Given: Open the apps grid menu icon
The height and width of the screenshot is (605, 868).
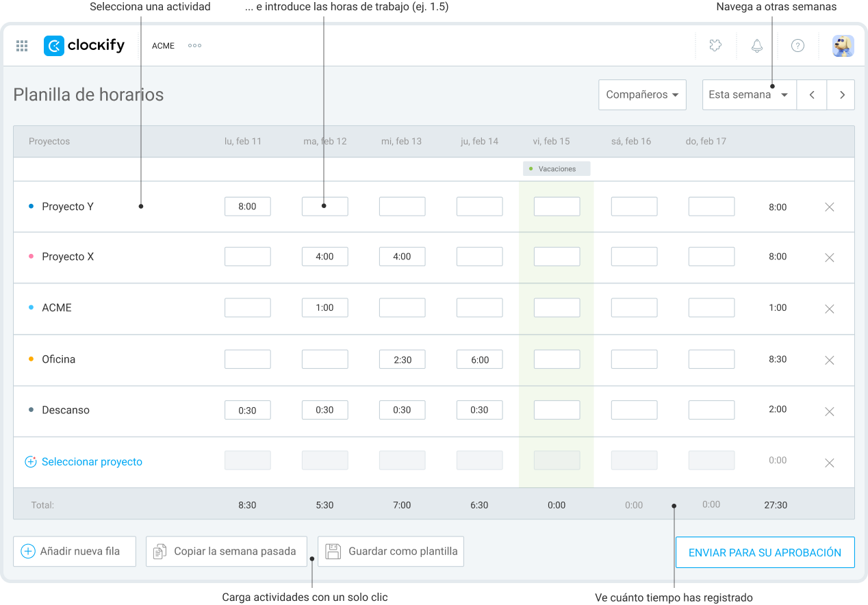Looking at the screenshot, I should pos(22,46).
